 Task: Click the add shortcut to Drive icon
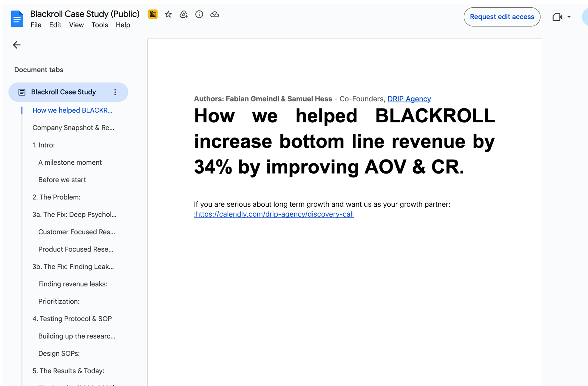[x=184, y=14]
